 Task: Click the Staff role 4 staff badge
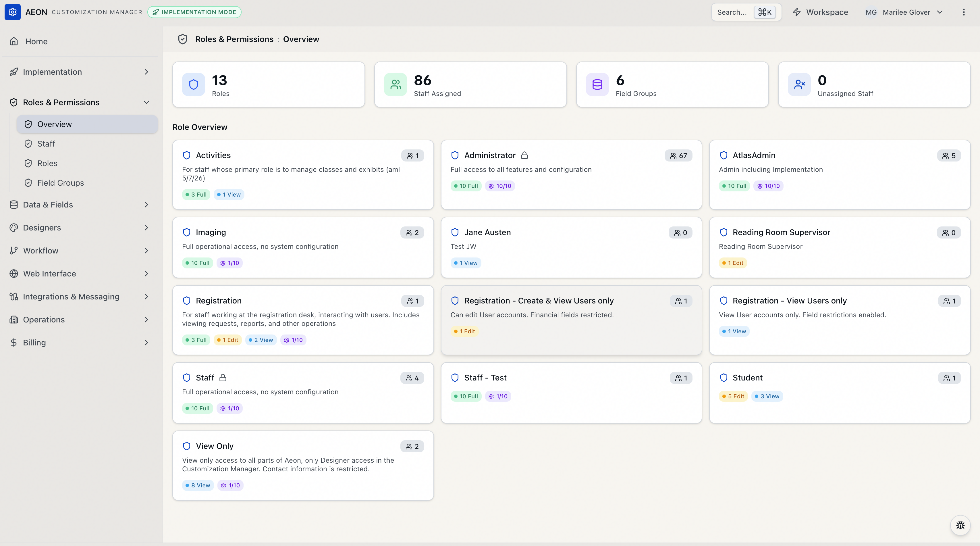click(x=412, y=378)
